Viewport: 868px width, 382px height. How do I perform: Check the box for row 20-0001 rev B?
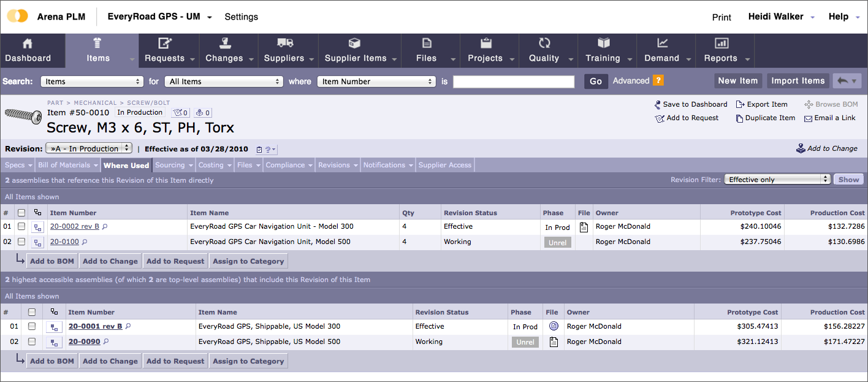coord(32,326)
